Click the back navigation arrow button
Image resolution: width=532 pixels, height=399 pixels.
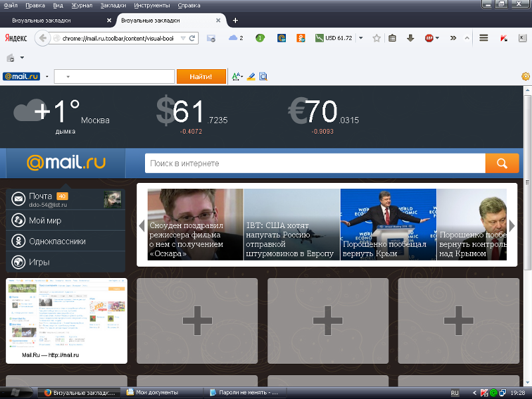pos(42,39)
